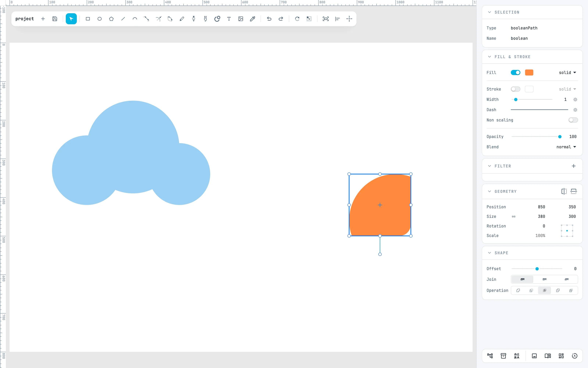Flip selection vertically in Geometry header
The image size is (588, 368).
(x=574, y=191)
